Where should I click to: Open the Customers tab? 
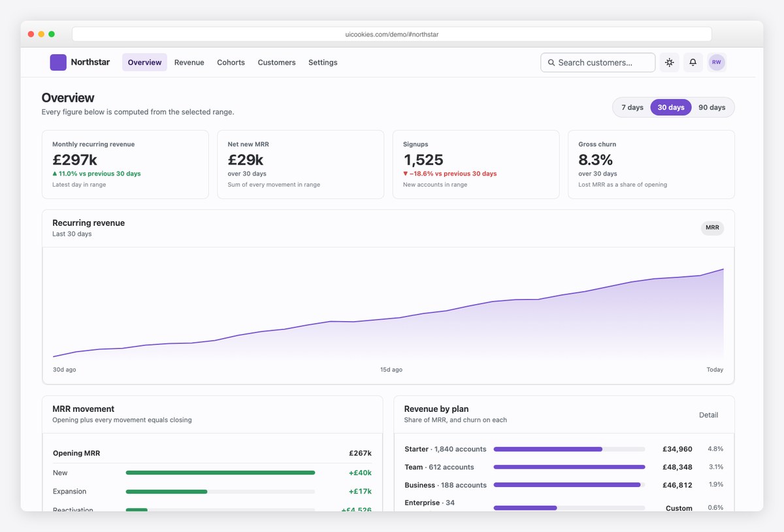[x=276, y=63]
